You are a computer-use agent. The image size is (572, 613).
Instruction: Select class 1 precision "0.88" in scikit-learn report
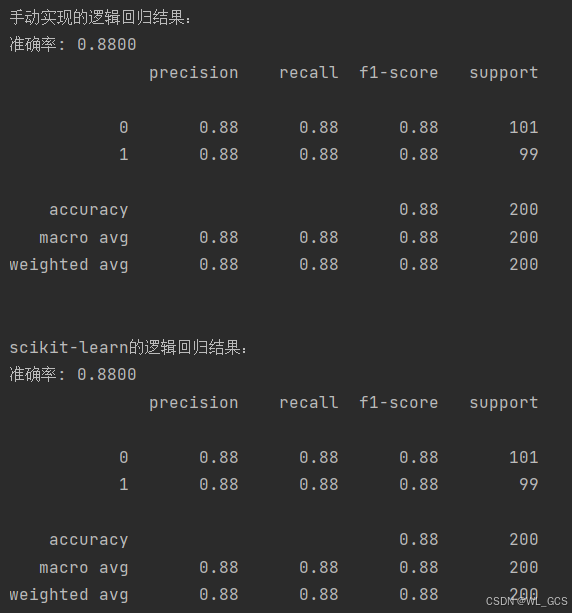point(219,485)
